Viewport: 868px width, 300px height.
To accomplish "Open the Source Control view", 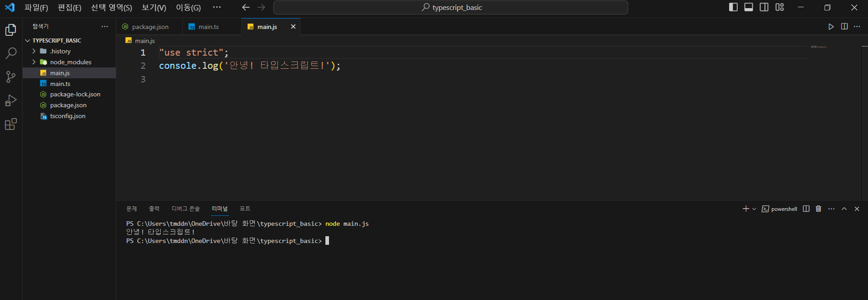I will coord(11,77).
